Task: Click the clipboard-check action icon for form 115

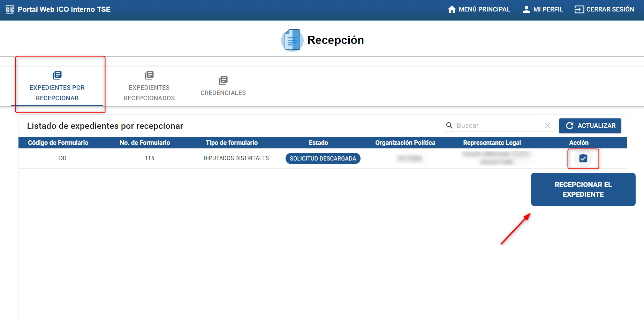Action: (x=583, y=158)
